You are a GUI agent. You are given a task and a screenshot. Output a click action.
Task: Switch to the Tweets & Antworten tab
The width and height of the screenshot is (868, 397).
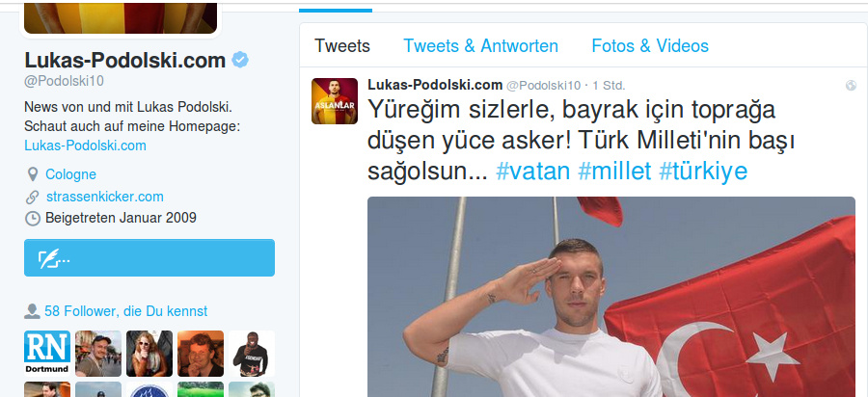480,45
